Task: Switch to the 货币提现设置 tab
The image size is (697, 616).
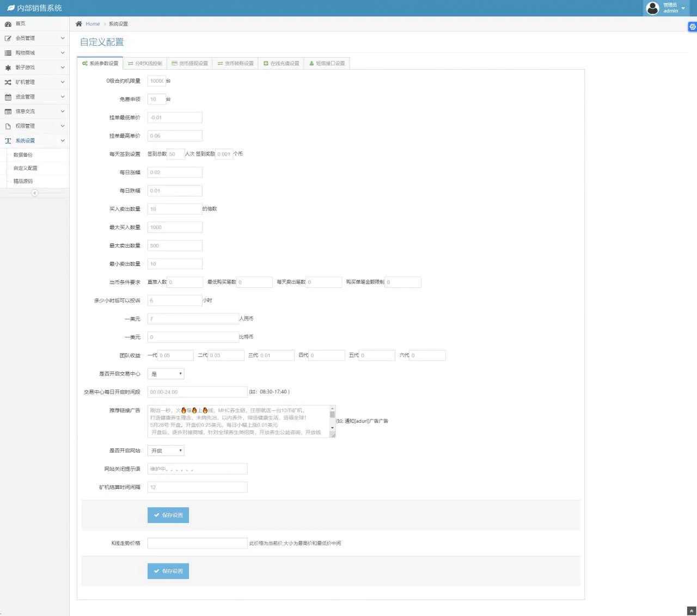Action: pos(189,64)
